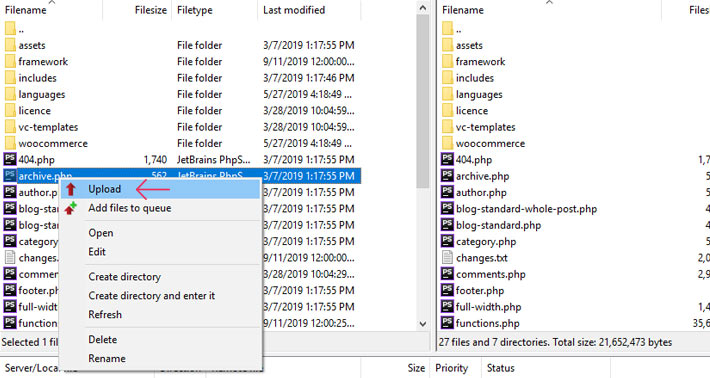Click the local pane vertical scrollbar thumb
710x378 pixels.
click(x=422, y=101)
